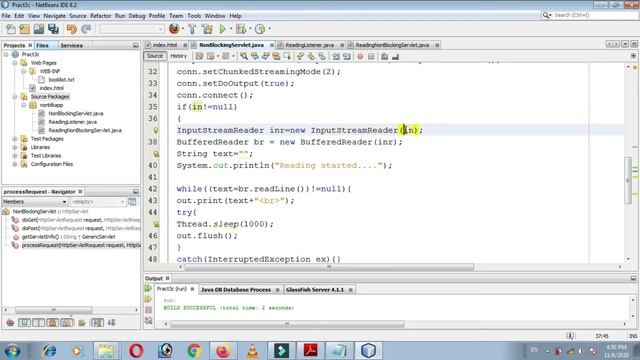The image size is (640, 360).
Task: Close the NonBlockingServlet.java tab
Action: (x=271, y=45)
